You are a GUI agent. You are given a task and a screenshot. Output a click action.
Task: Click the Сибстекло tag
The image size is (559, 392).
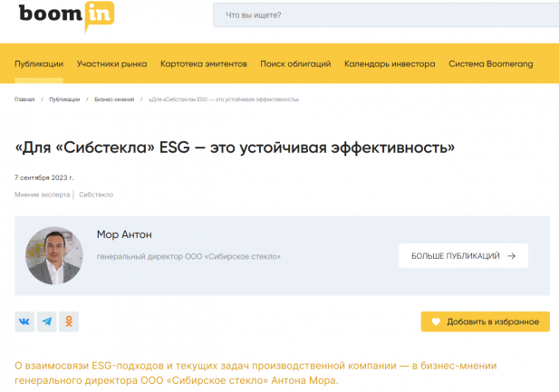click(x=96, y=195)
